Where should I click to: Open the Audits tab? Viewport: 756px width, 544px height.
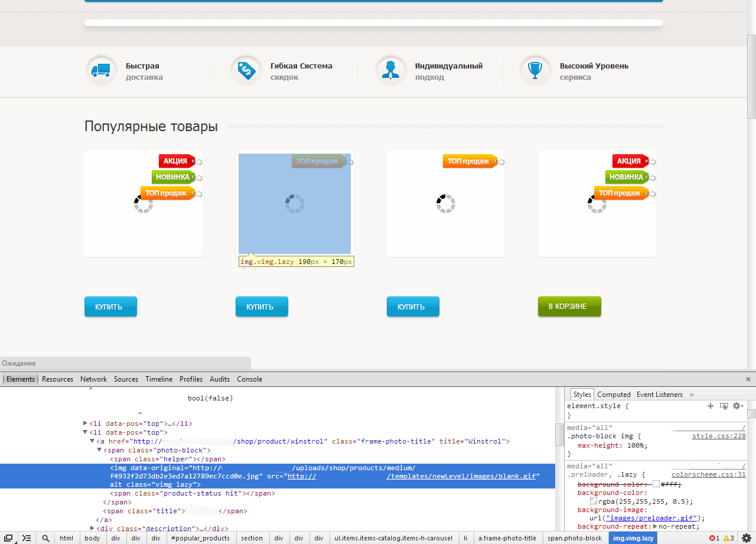220,379
